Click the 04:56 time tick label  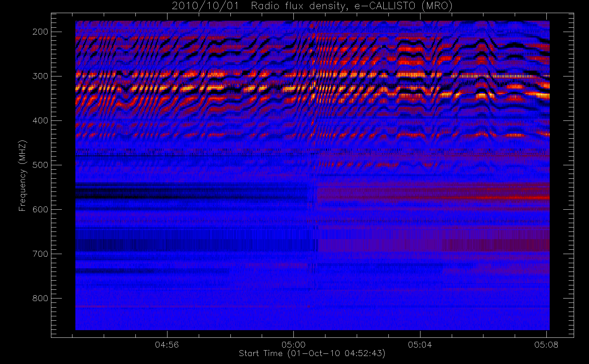click(x=167, y=344)
